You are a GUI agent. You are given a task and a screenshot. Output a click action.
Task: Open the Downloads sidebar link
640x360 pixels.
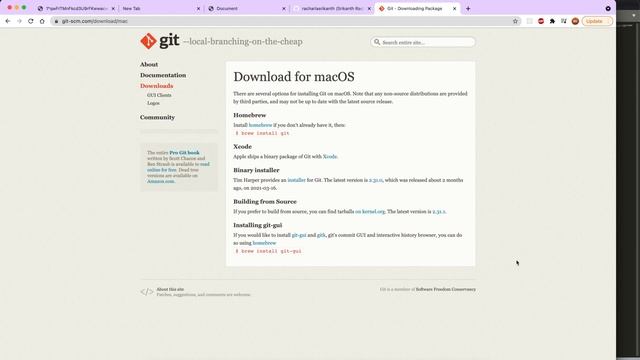click(x=156, y=86)
